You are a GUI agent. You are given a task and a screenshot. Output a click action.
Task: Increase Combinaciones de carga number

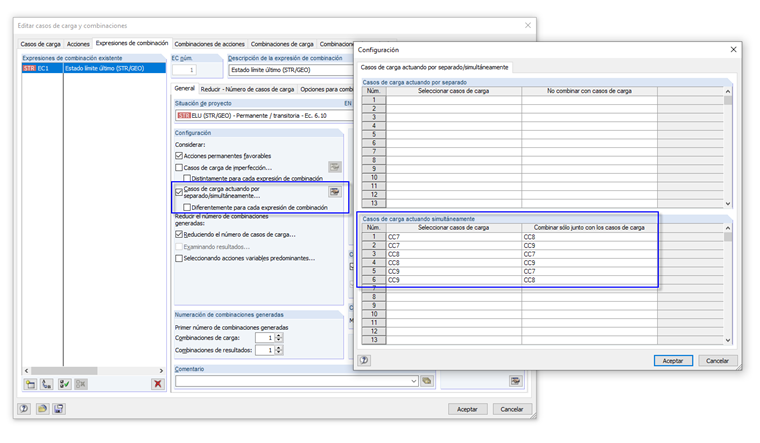[x=279, y=335]
